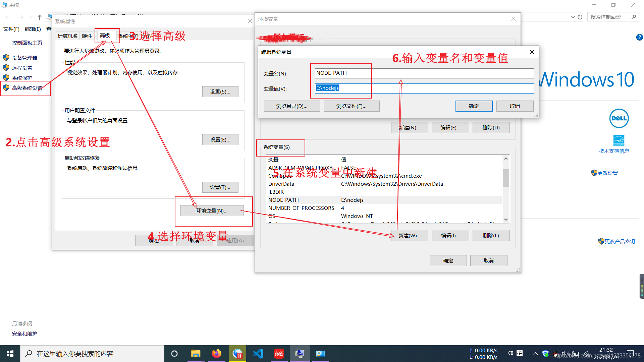Viewport: 644px width, 362px height.
Task: Click into the 变量名(N) input field
Action: (424, 73)
